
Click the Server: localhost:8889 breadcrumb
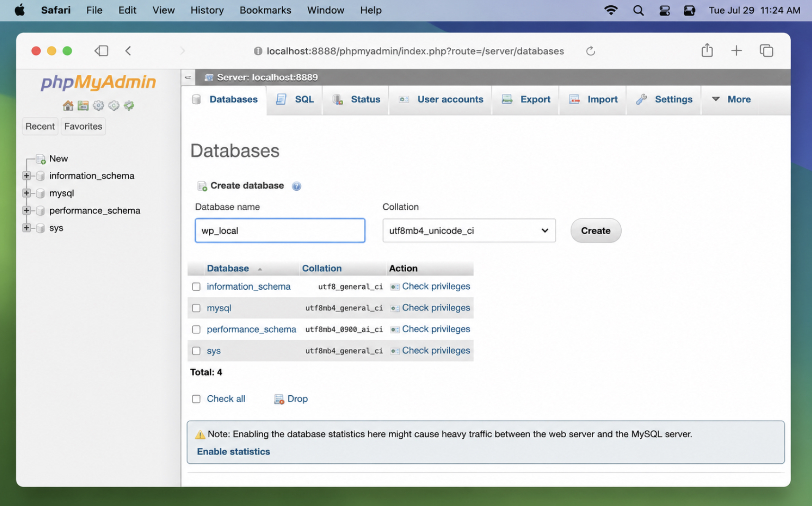point(267,77)
